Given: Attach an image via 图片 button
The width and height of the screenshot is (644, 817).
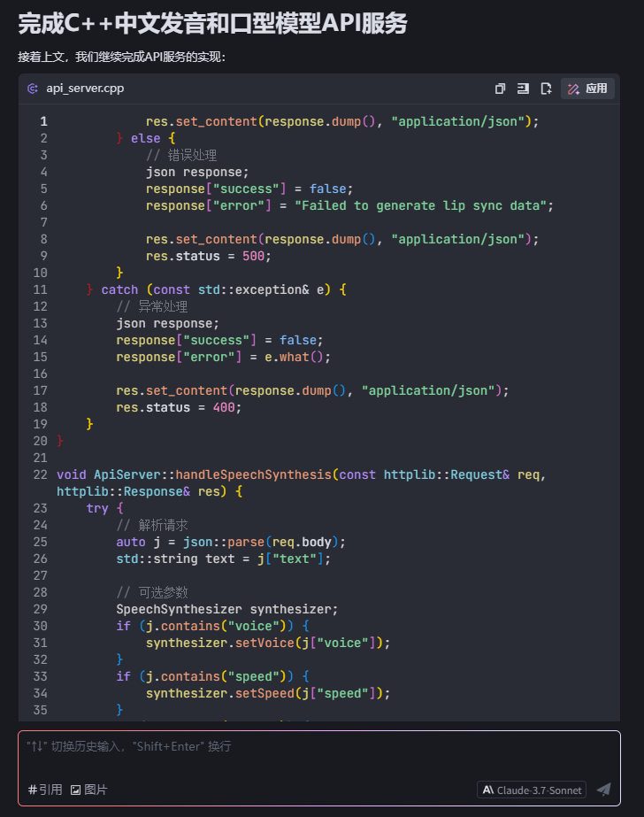Looking at the screenshot, I should click(x=89, y=790).
